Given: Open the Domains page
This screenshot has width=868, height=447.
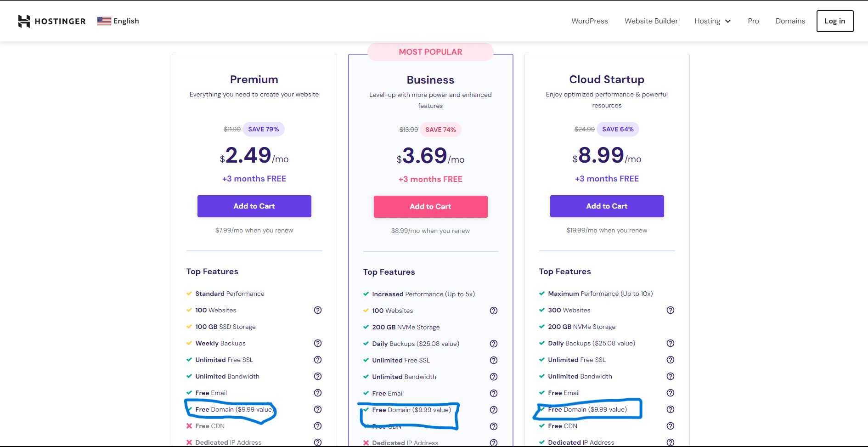Looking at the screenshot, I should [790, 21].
